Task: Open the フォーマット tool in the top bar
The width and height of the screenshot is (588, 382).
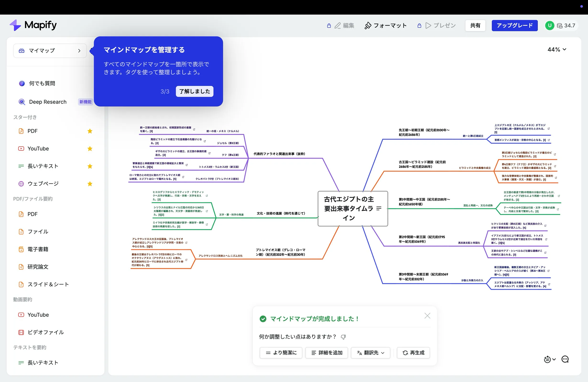Action: [390, 25]
